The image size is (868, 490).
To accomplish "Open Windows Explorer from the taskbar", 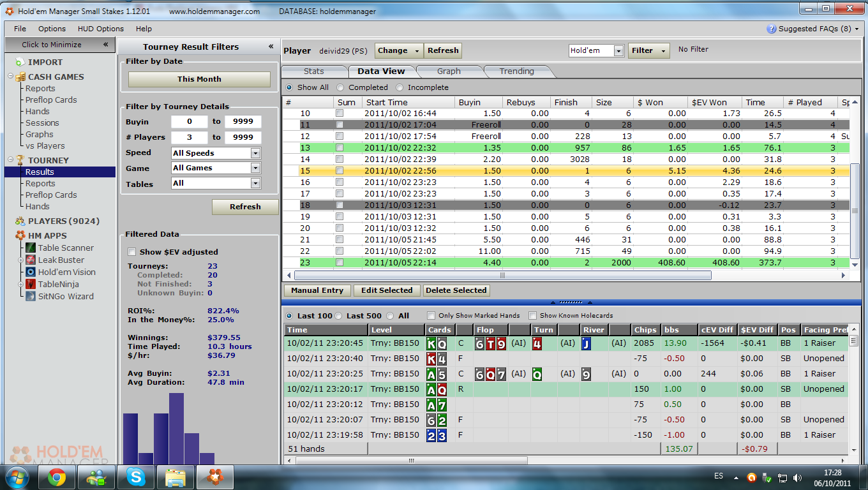I will tap(175, 477).
